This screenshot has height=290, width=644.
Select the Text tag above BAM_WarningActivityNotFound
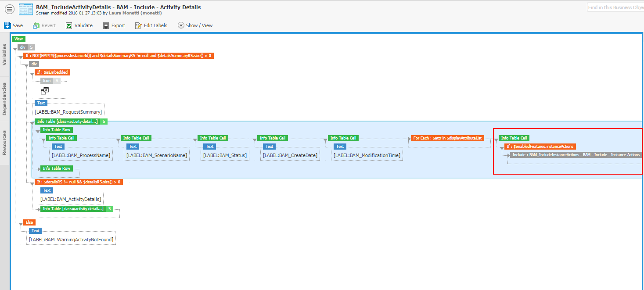tap(36, 231)
